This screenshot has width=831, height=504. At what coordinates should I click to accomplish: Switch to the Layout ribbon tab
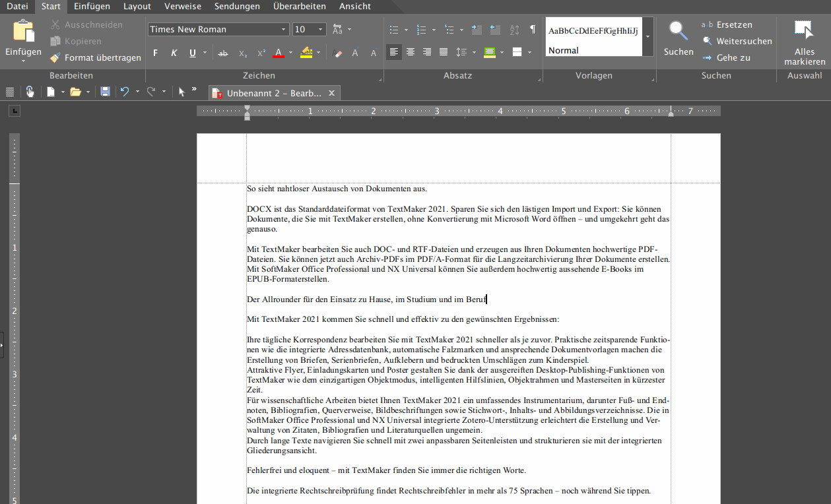137,7
